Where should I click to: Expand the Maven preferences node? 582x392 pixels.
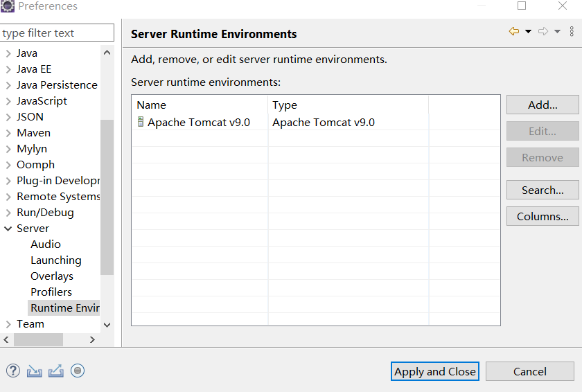(x=8, y=133)
